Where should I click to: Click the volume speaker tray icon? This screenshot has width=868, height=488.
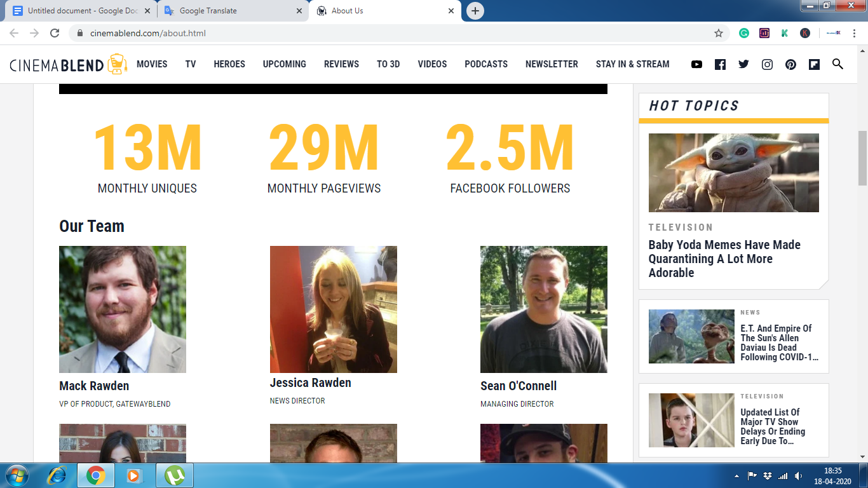799,475
